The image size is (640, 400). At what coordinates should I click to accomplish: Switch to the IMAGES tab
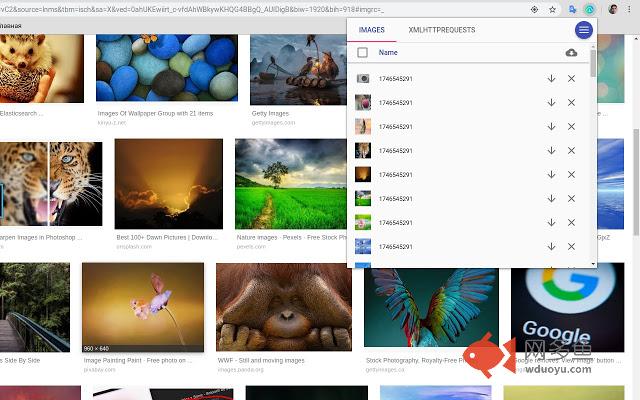click(371, 30)
